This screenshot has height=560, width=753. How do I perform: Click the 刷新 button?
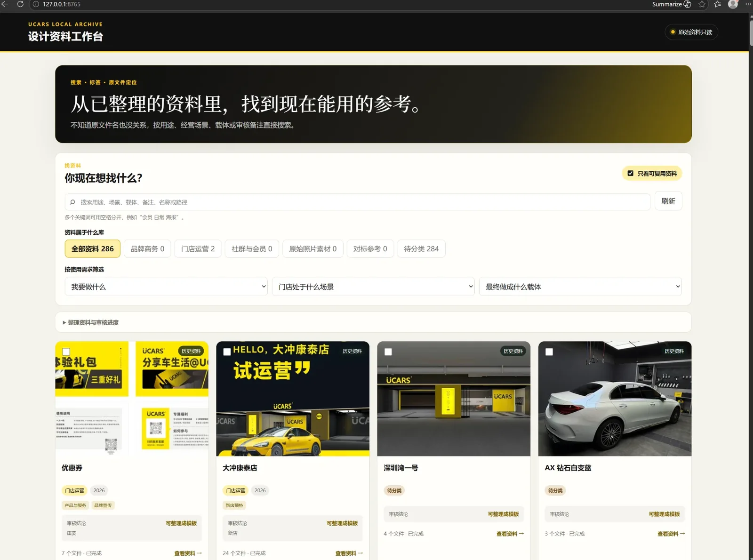[668, 201]
